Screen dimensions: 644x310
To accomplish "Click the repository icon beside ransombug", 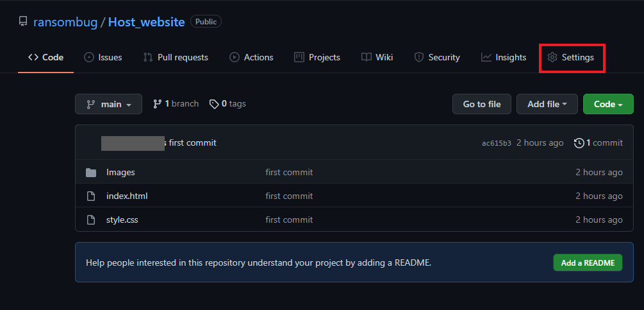I will 23,22.
